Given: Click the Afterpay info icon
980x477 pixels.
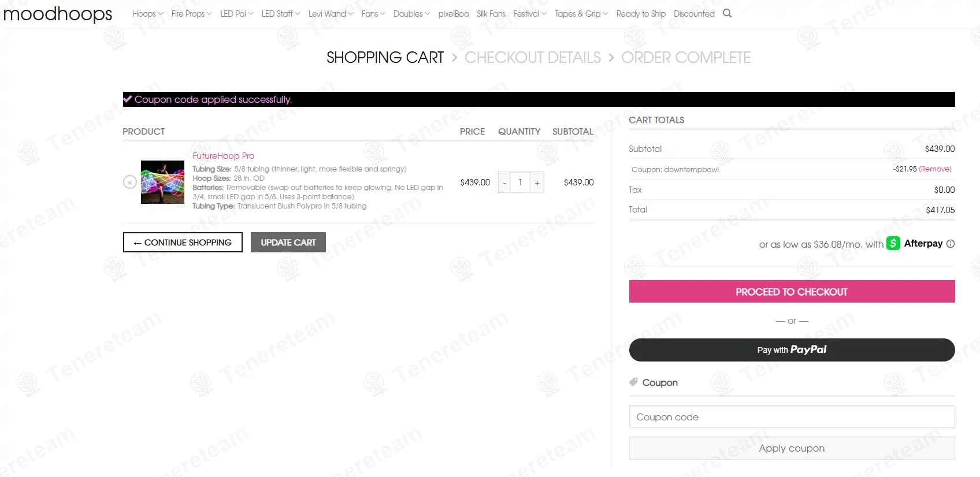Looking at the screenshot, I should click(951, 244).
